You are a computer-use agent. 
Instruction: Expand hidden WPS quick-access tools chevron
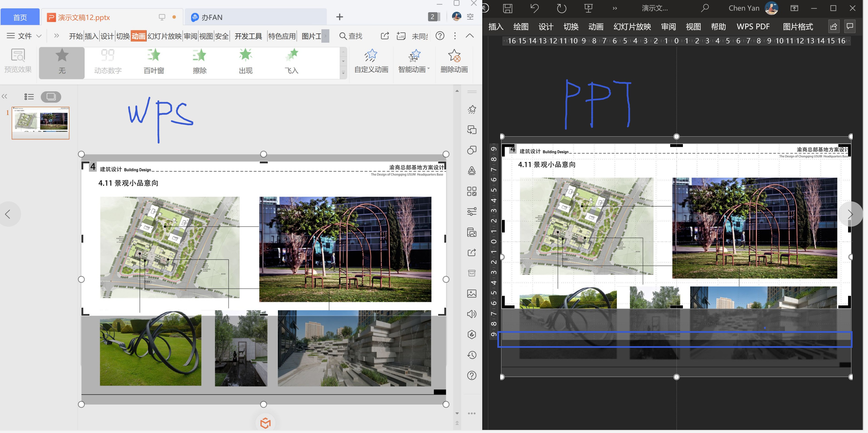pyautogui.click(x=56, y=36)
